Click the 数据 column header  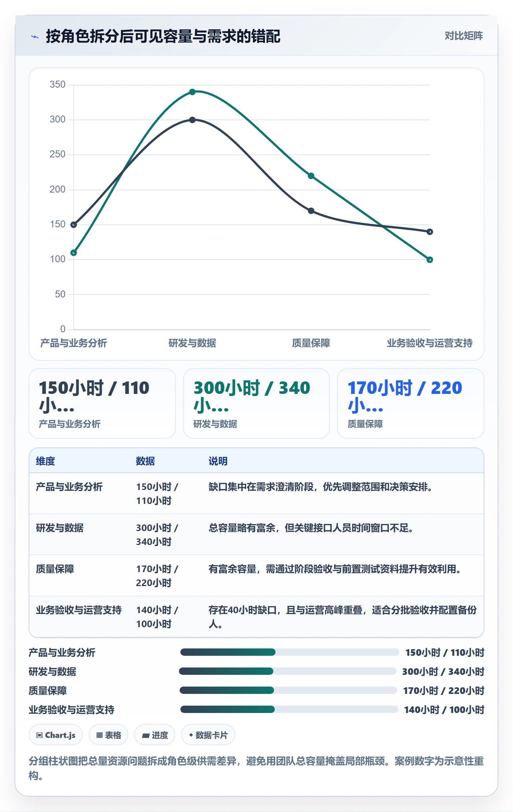pos(145,461)
